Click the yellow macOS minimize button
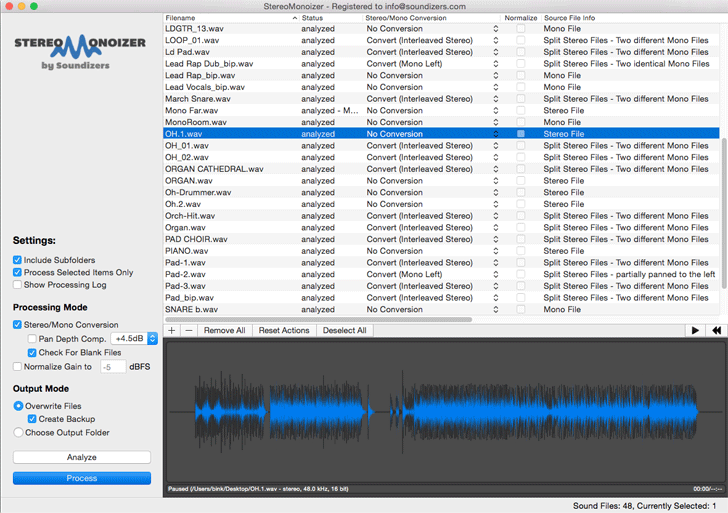Image resolution: width=728 pixels, height=513 pixels. [x=21, y=6]
